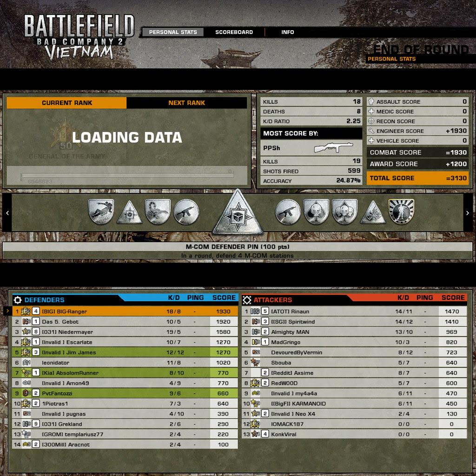Click the rank progress bar
Screen dimensions: 476x476
pyautogui.click(x=127, y=175)
